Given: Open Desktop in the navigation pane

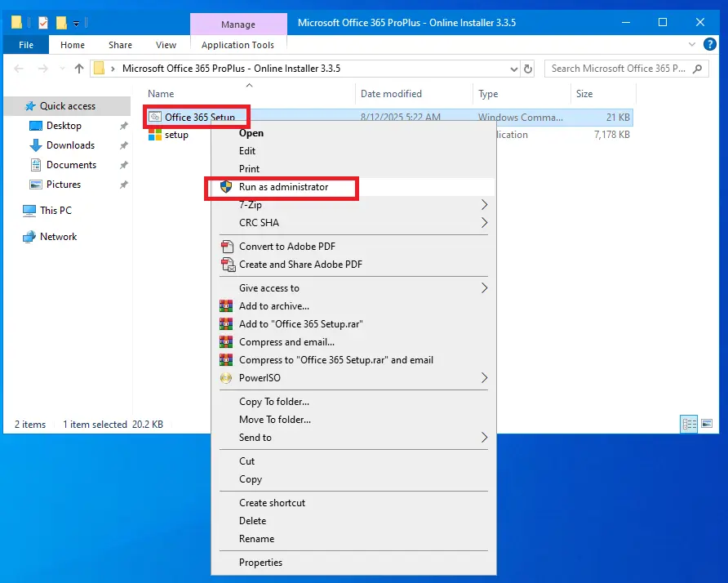Looking at the screenshot, I should [64, 126].
